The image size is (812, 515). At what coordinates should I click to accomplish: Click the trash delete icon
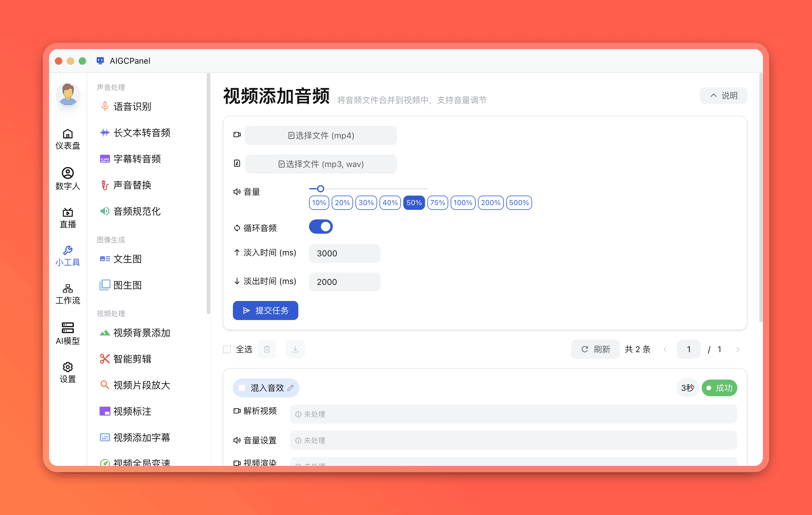pyautogui.click(x=267, y=349)
